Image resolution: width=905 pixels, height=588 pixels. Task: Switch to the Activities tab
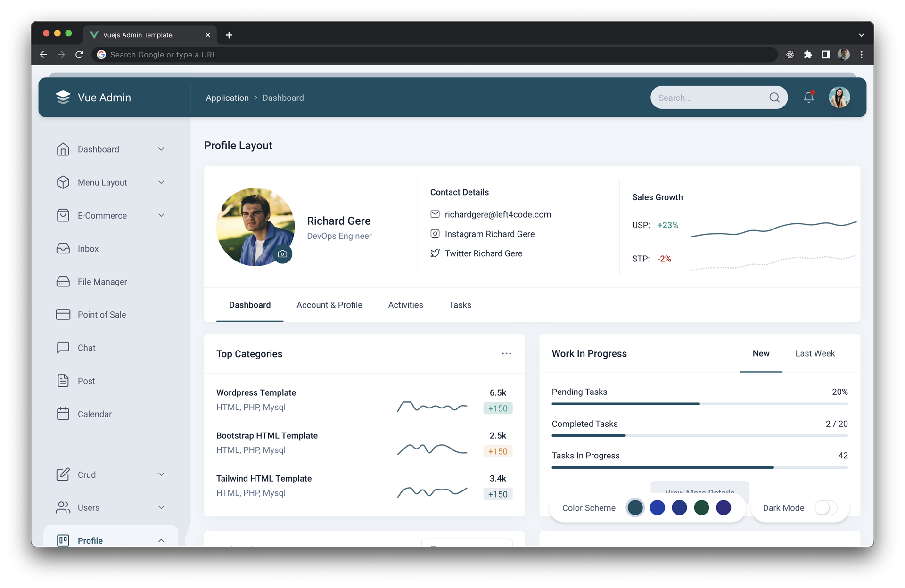pos(406,304)
